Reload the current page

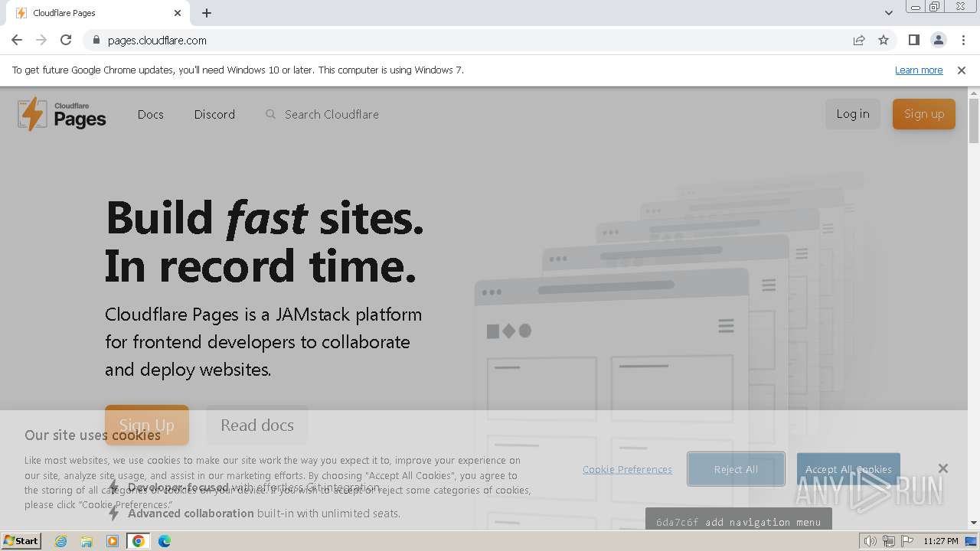tap(66, 40)
